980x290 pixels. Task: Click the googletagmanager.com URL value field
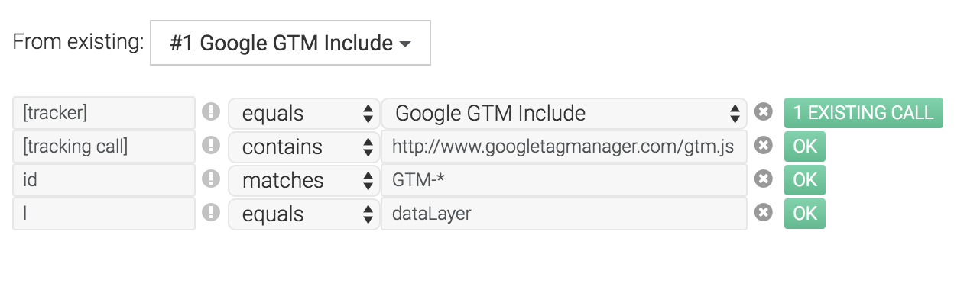coord(564,147)
